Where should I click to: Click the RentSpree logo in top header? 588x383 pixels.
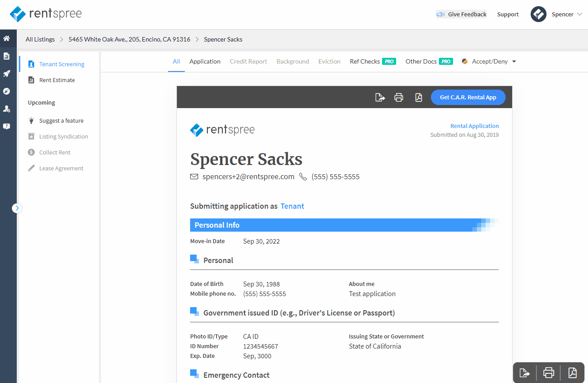click(x=46, y=14)
